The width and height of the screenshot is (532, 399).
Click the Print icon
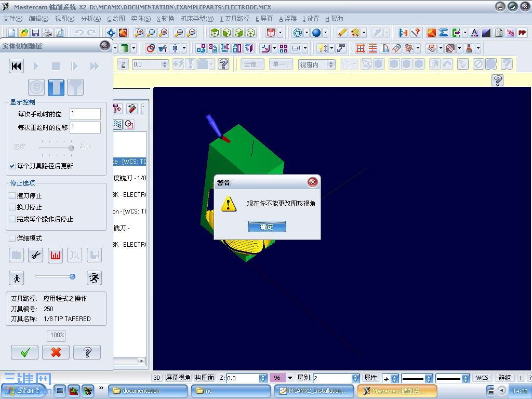pos(48,33)
